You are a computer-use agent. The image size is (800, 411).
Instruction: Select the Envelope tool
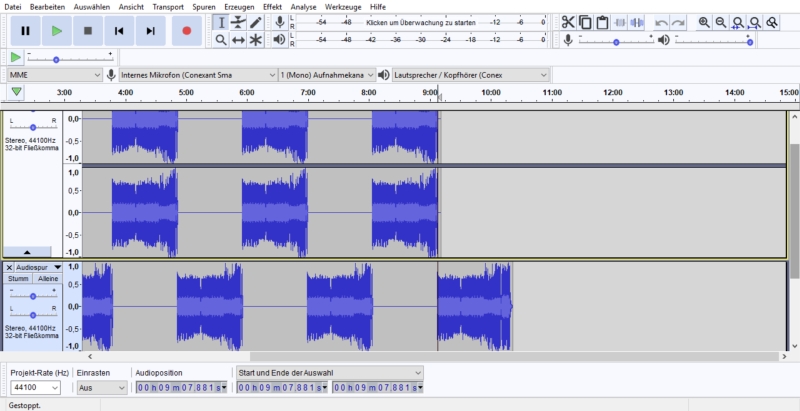click(238, 22)
